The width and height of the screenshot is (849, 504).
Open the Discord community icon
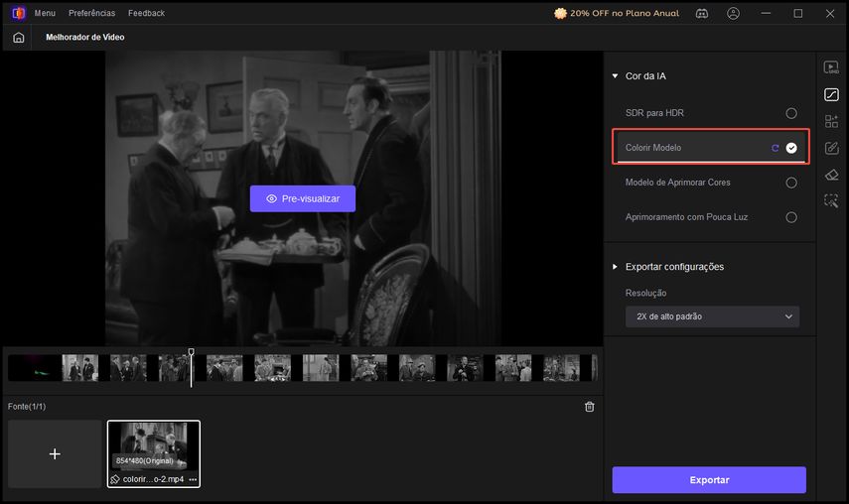point(702,14)
